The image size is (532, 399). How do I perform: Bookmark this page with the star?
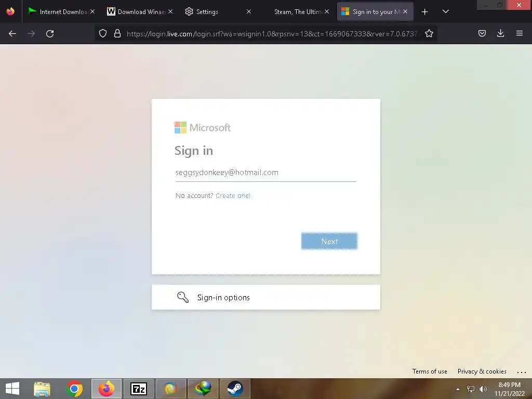point(429,33)
